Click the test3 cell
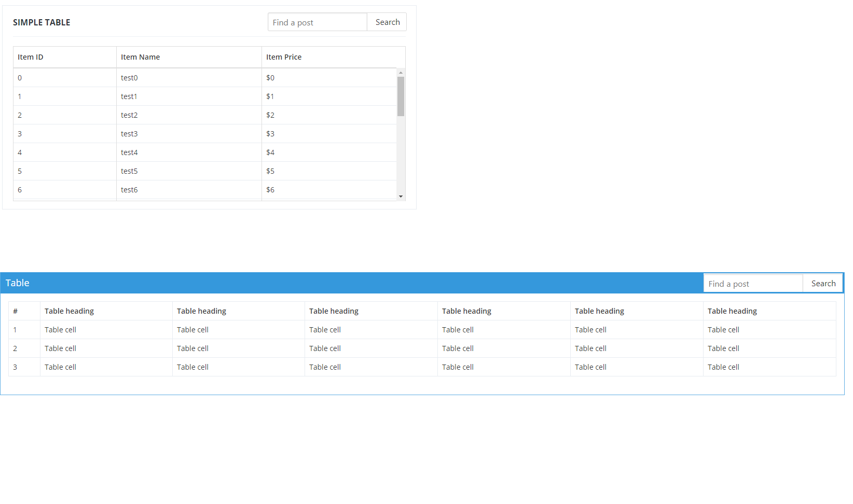 click(x=129, y=133)
